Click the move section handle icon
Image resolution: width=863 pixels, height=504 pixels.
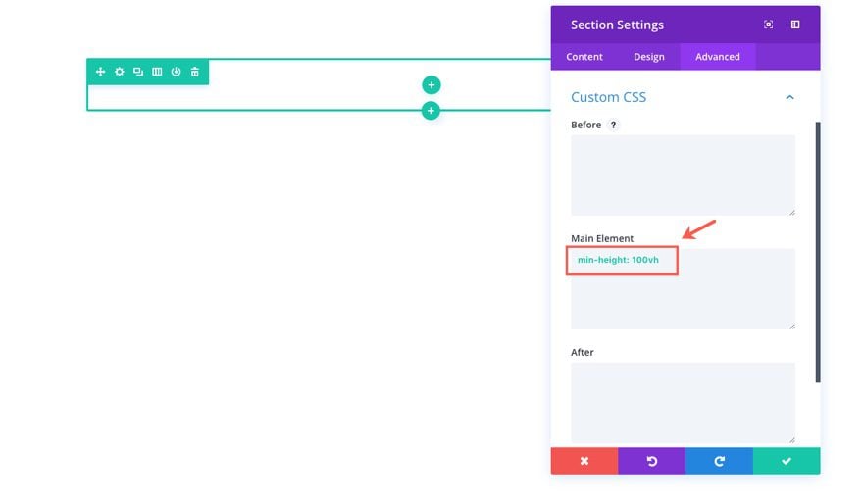100,72
